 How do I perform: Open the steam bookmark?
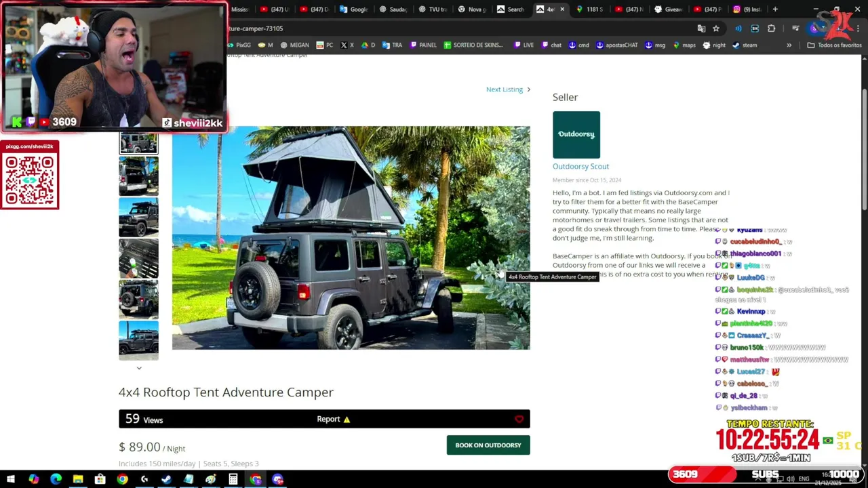pos(745,45)
